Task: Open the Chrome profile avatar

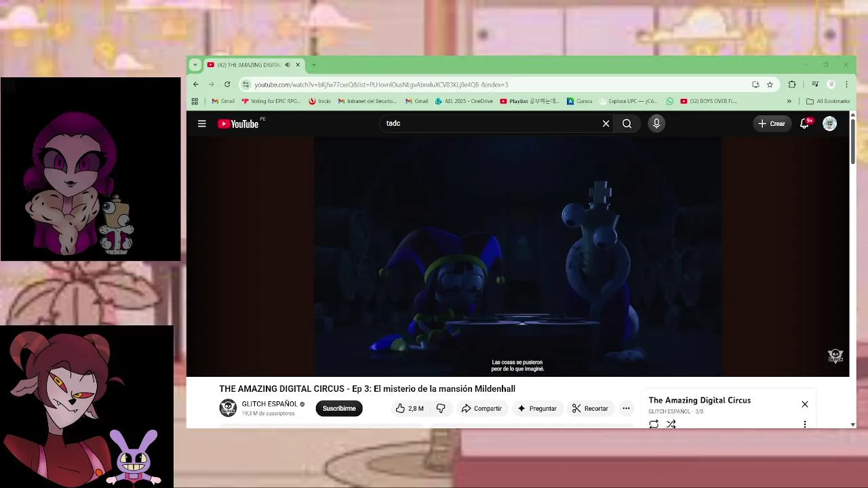Action: click(831, 84)
